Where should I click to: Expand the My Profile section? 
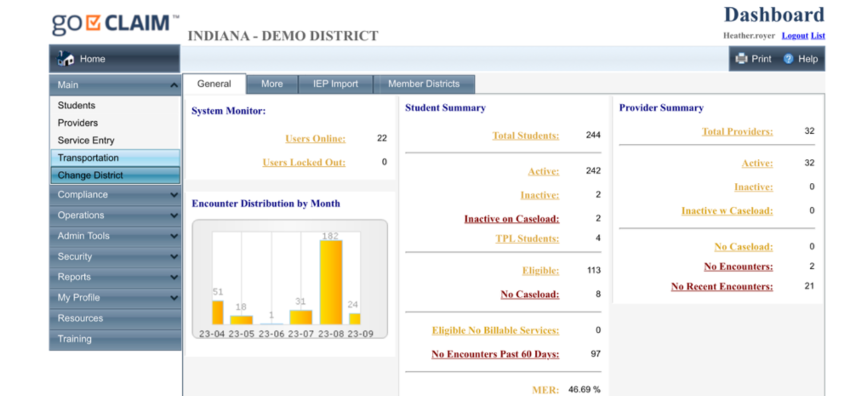[x=115, y=297]
